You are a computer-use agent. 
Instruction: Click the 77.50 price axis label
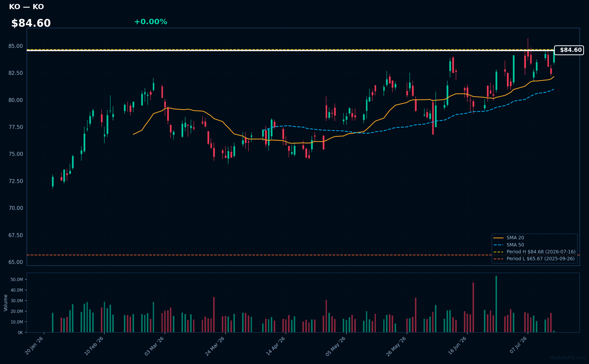[x=16, y=127]
